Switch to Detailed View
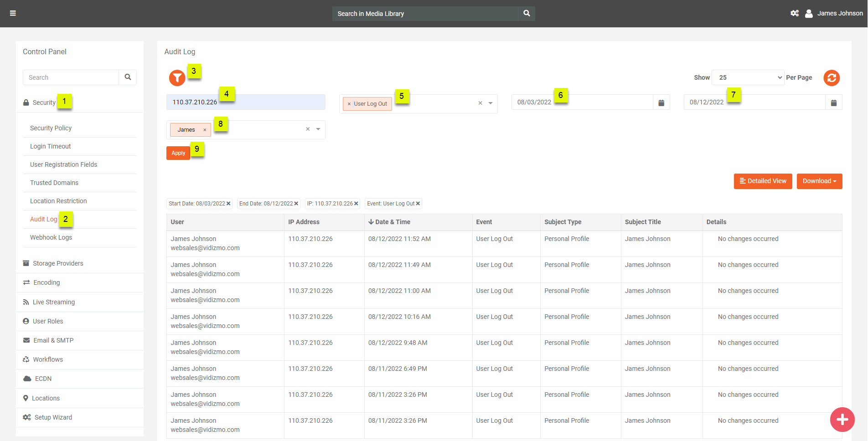This screenshot has height=441, width=868. point(763,181)
